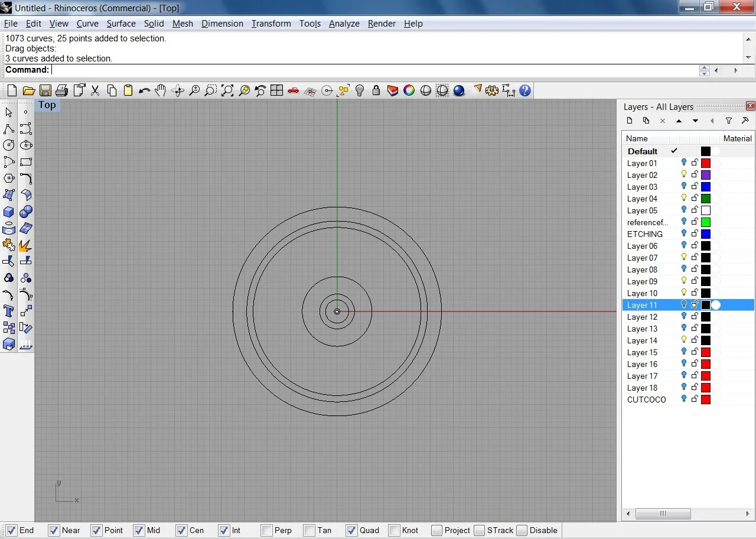Open the command history stepper arrows

pyautogui.click(x=704, y=70)
